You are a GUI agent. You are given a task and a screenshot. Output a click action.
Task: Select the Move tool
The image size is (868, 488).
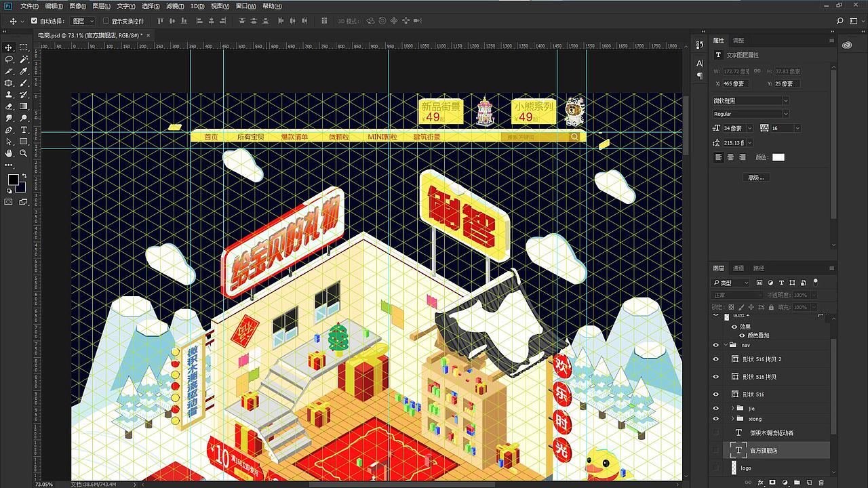pos(9,47)
